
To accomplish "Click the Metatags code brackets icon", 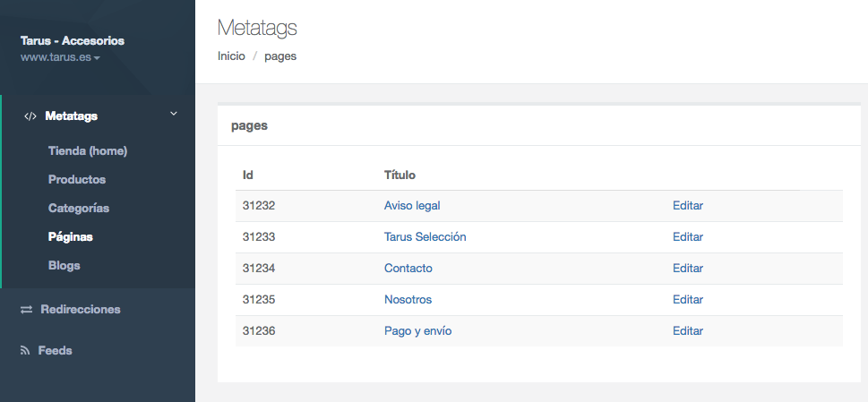I will 30,116.
